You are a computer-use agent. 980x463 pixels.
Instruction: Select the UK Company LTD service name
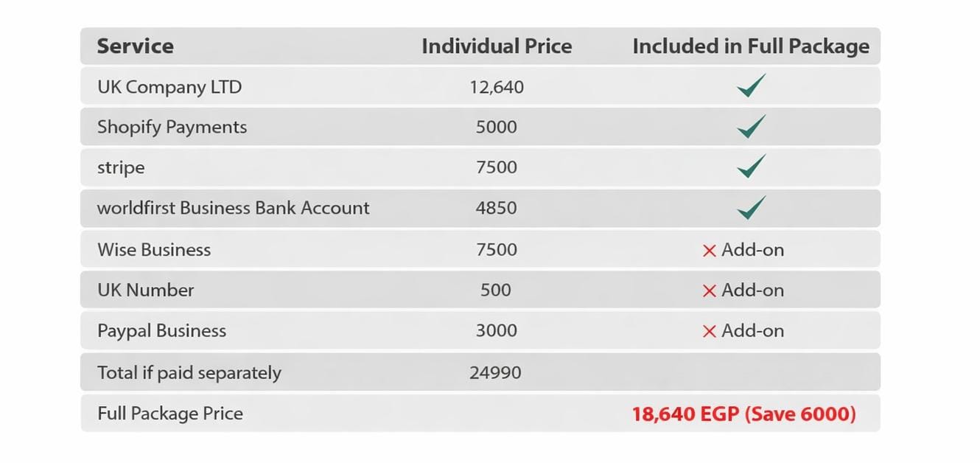coord(169,87)
